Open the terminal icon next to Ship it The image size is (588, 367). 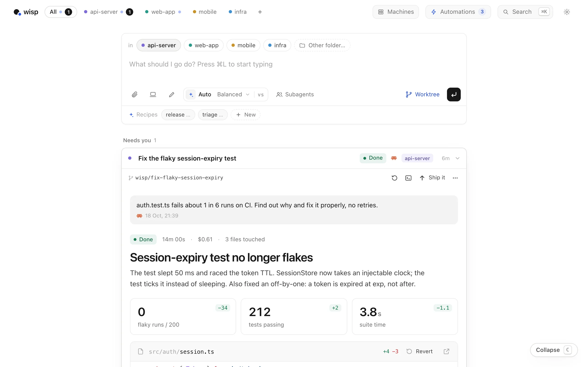408,178
